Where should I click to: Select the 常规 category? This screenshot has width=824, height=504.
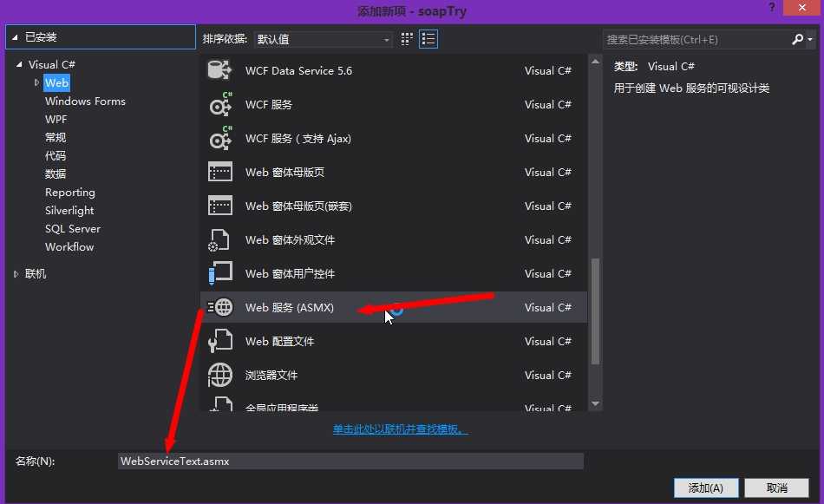[56, 137]
